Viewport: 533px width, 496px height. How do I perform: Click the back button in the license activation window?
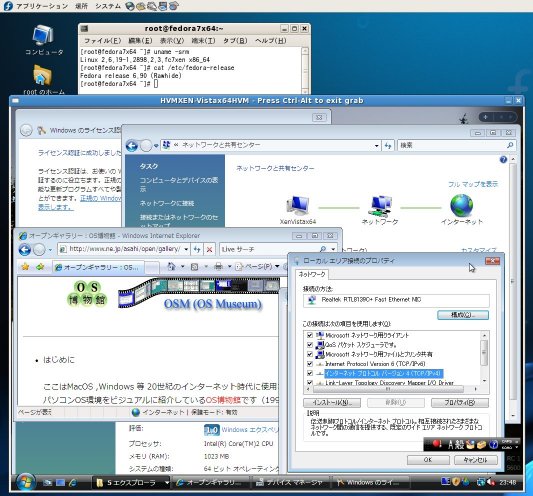(26, 131)
